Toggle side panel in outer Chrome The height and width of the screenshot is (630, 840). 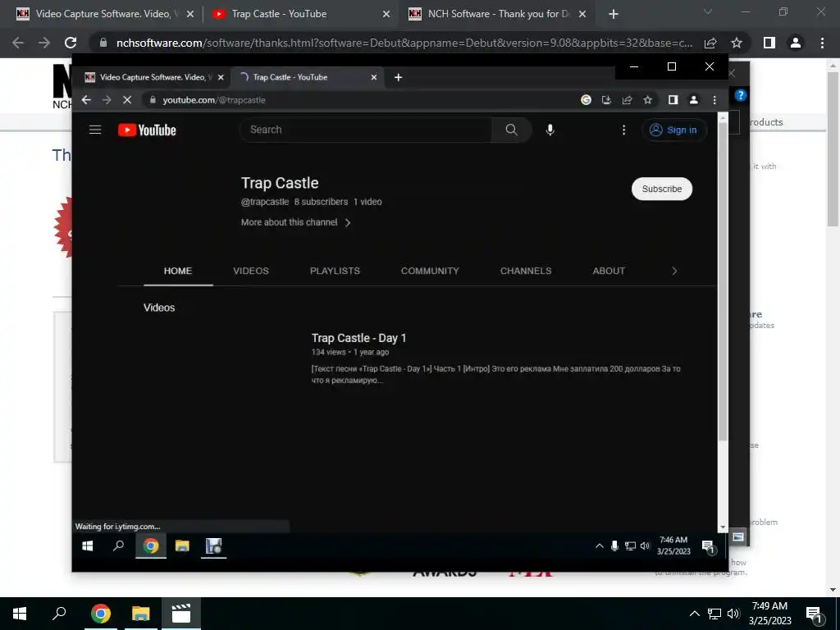click(769, 43)
